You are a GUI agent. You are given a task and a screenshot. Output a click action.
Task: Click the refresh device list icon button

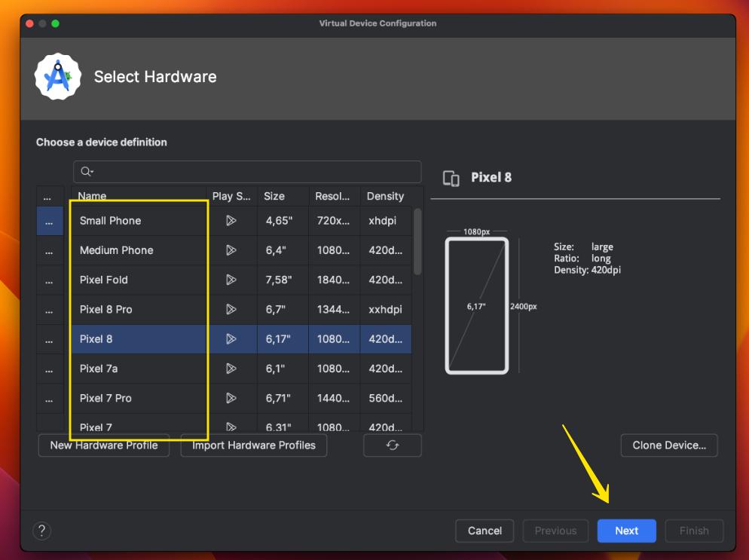[x=392, y=445]
